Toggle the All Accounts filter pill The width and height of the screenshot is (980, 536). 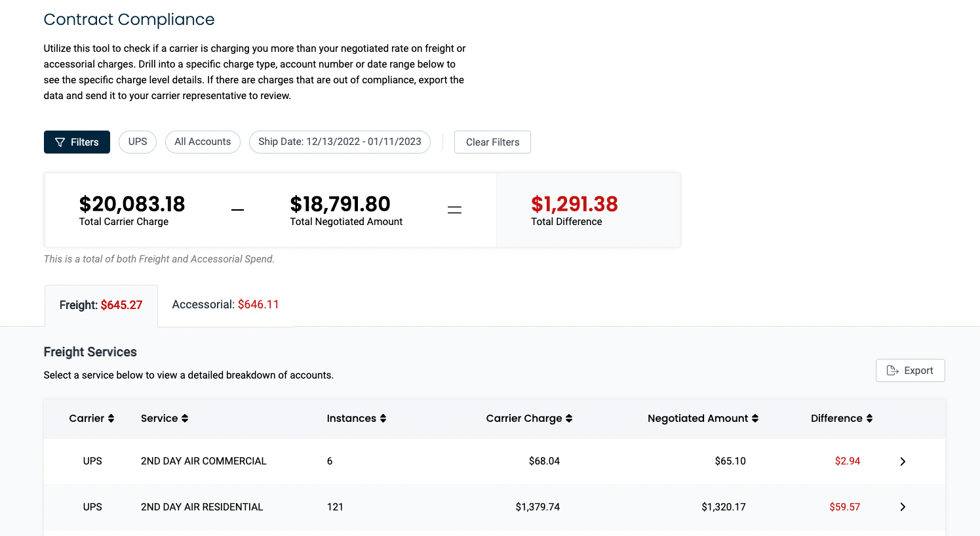pyautogui.click(x=203, y=142)
